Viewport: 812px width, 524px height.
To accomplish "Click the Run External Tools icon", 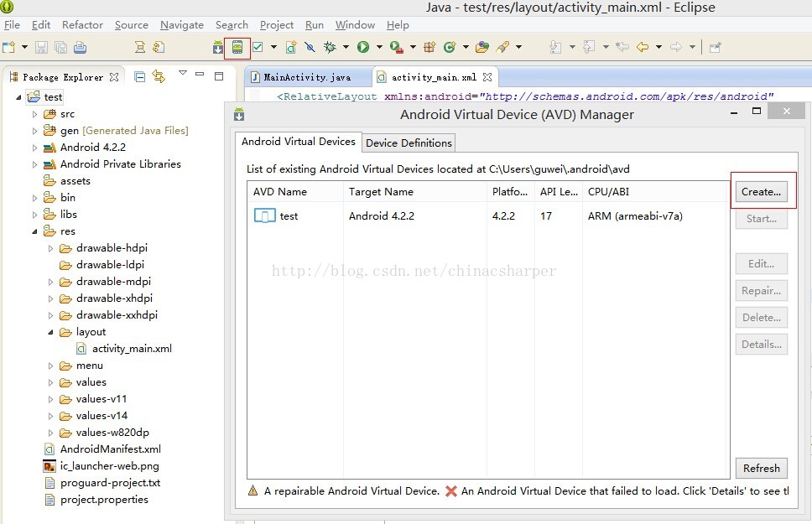I will pos(397,47).
